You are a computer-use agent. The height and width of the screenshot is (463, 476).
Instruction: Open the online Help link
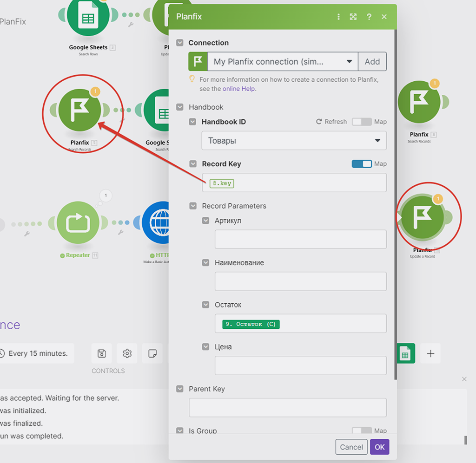click(238, 89)
